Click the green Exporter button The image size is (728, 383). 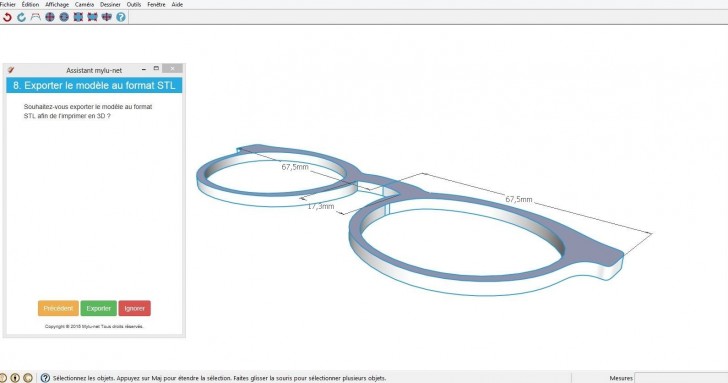click(x=98, y=308)
